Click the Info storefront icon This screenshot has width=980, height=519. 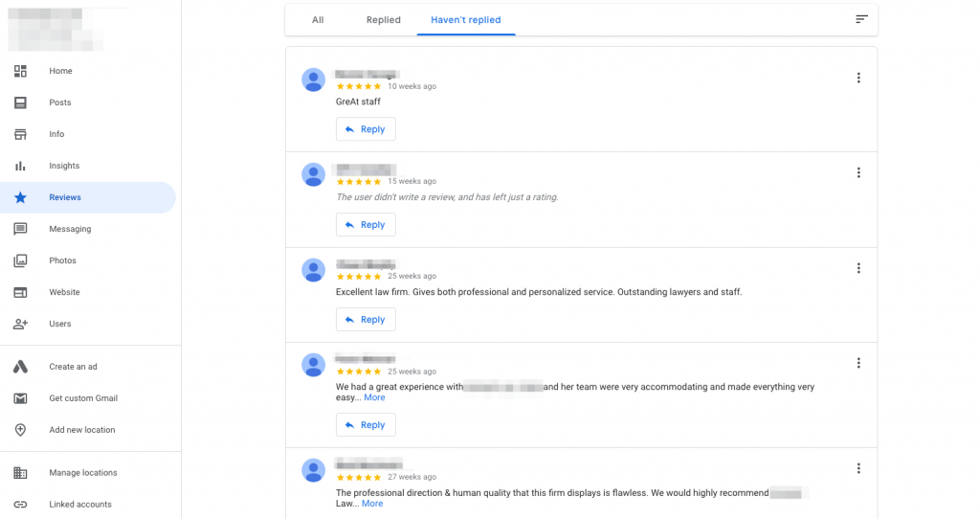[20, 134]
